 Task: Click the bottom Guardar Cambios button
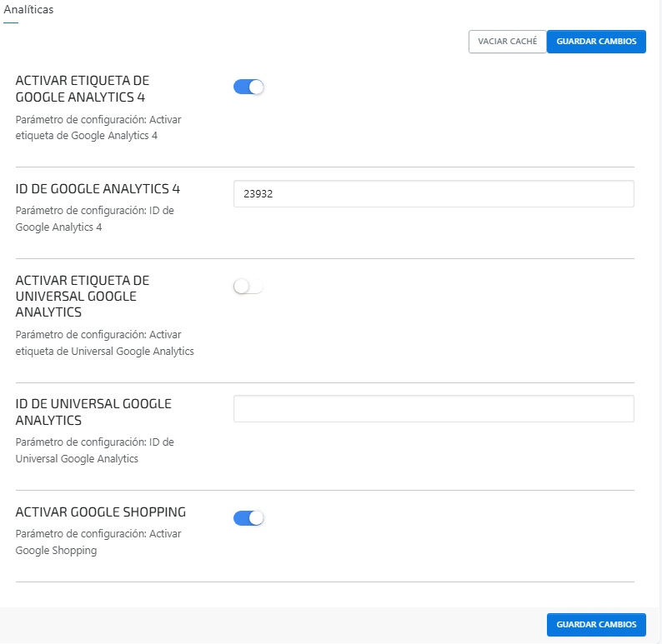click(596, 625)
